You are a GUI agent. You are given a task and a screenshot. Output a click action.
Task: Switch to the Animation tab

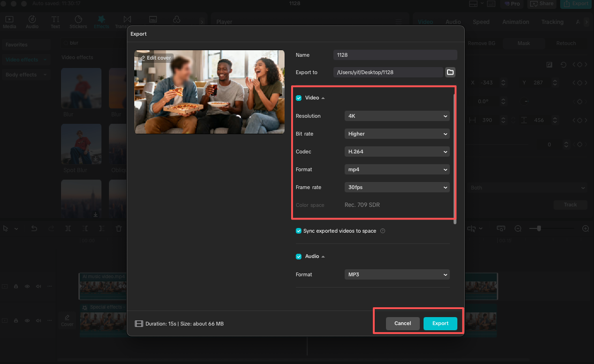tap(516, 22)
